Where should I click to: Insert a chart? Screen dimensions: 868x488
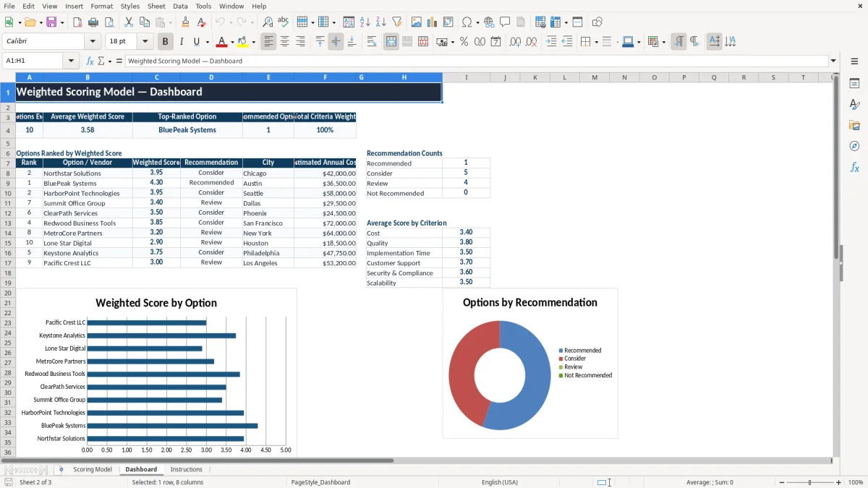click(x=433, y=22)
